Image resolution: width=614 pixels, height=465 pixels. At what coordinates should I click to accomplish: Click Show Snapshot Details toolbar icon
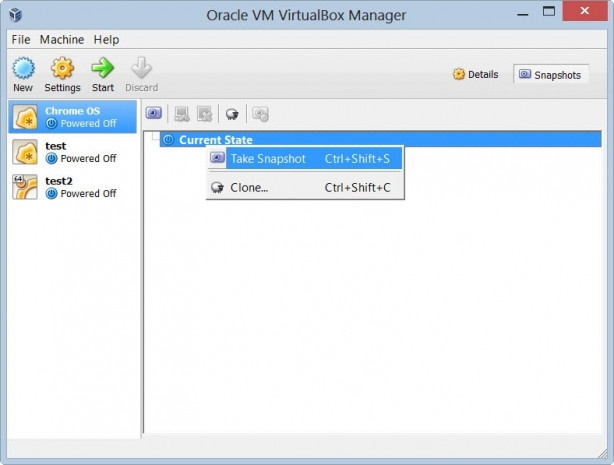point(260,114)
